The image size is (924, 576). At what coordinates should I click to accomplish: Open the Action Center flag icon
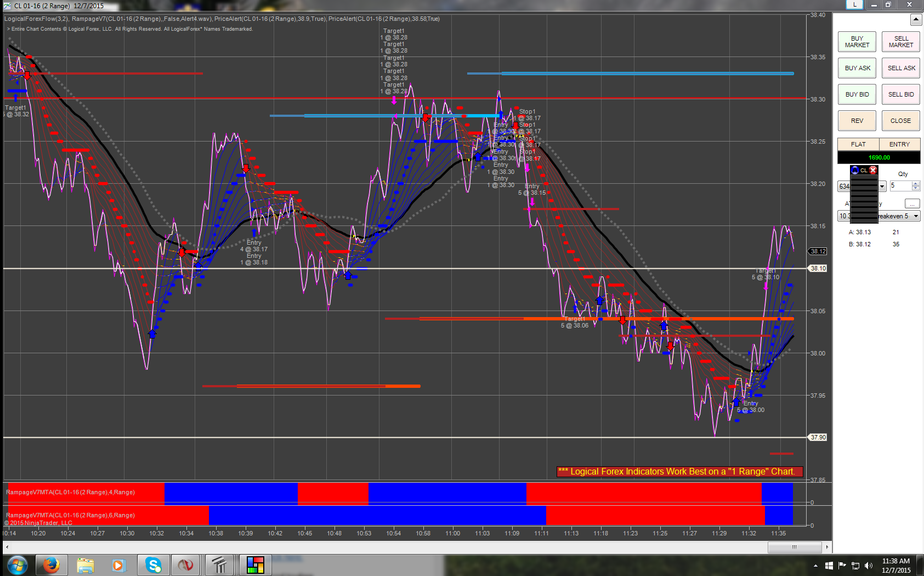(842, 566)
